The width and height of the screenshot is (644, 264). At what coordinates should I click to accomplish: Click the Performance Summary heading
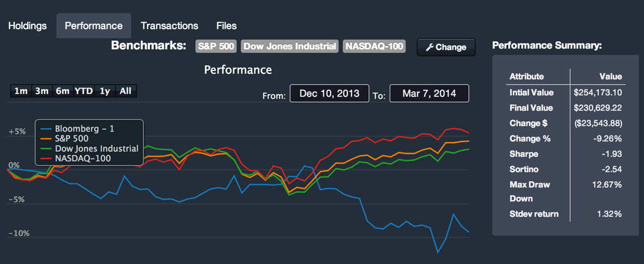547,46
